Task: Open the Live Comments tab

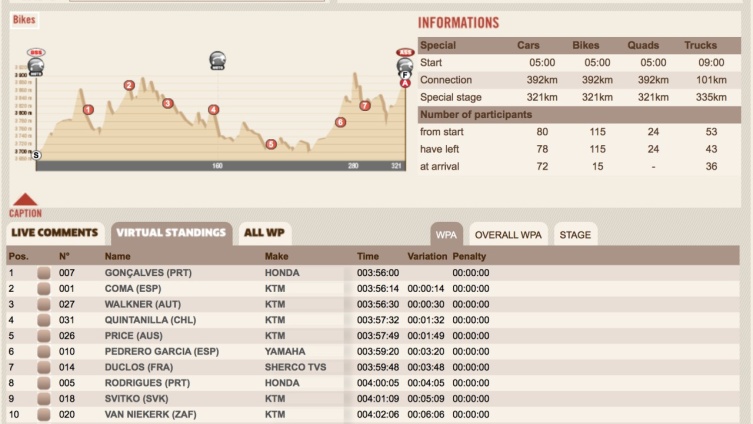Action: tap(55, 233)
